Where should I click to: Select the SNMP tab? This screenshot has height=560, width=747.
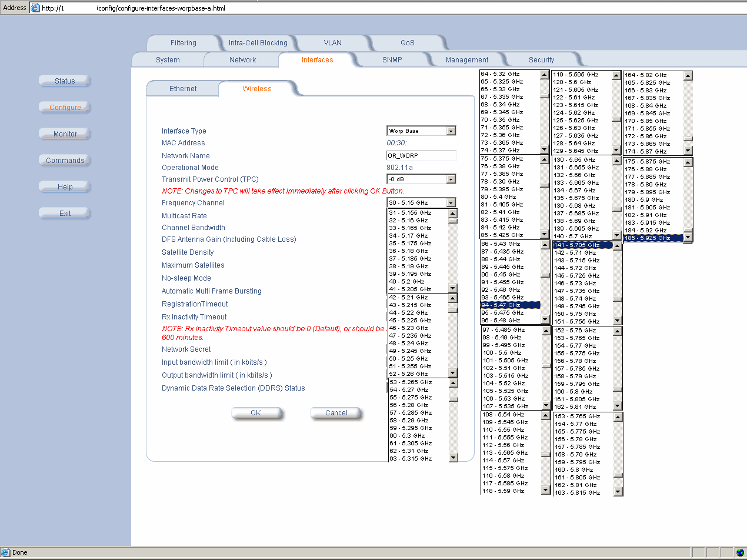click(x=392, y=60)
